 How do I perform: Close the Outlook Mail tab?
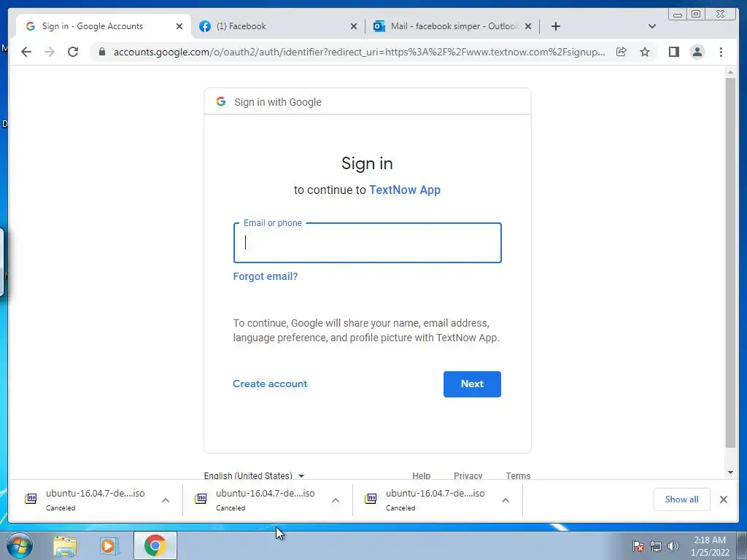coord(528,26)
